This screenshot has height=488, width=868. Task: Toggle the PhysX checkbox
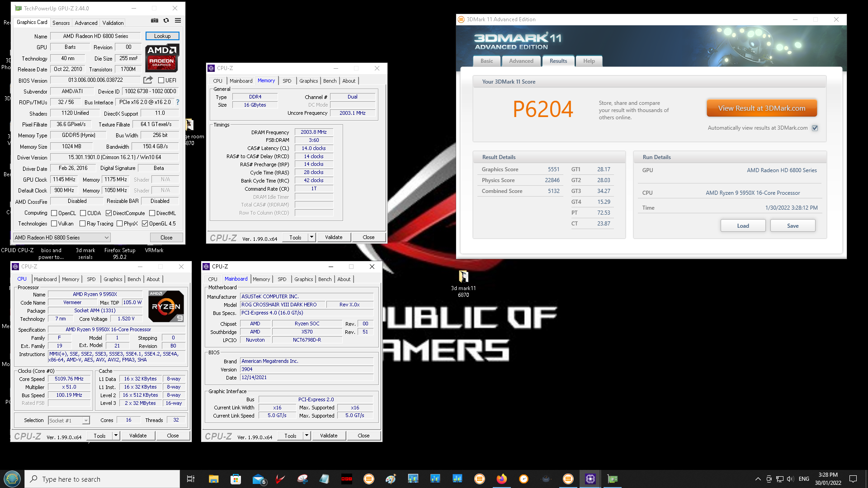pyautogui.click(x=119, y=224)
